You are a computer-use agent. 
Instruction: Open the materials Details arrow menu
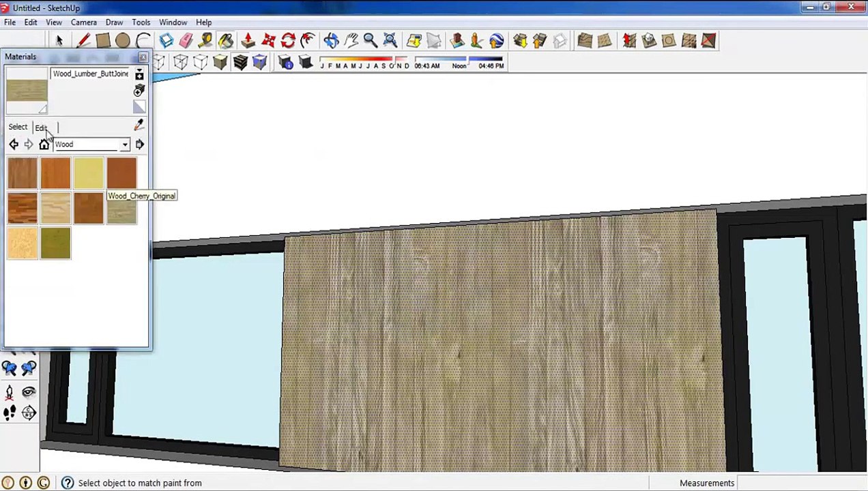(139, 145)
